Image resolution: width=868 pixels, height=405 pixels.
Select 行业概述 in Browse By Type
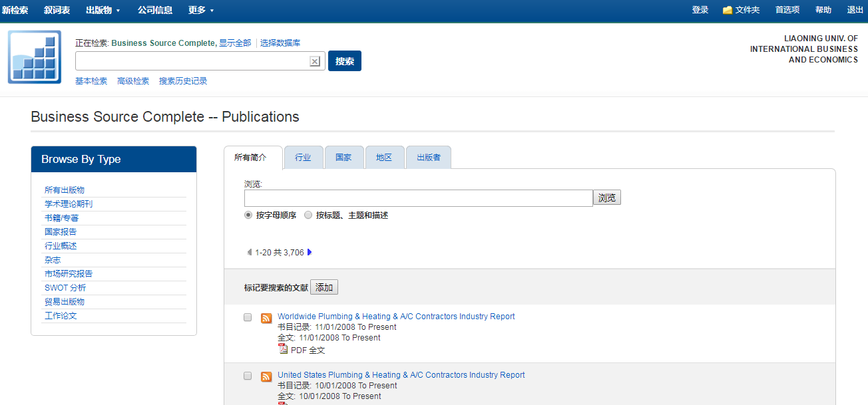pyautogui.click(x=61, y=246)
